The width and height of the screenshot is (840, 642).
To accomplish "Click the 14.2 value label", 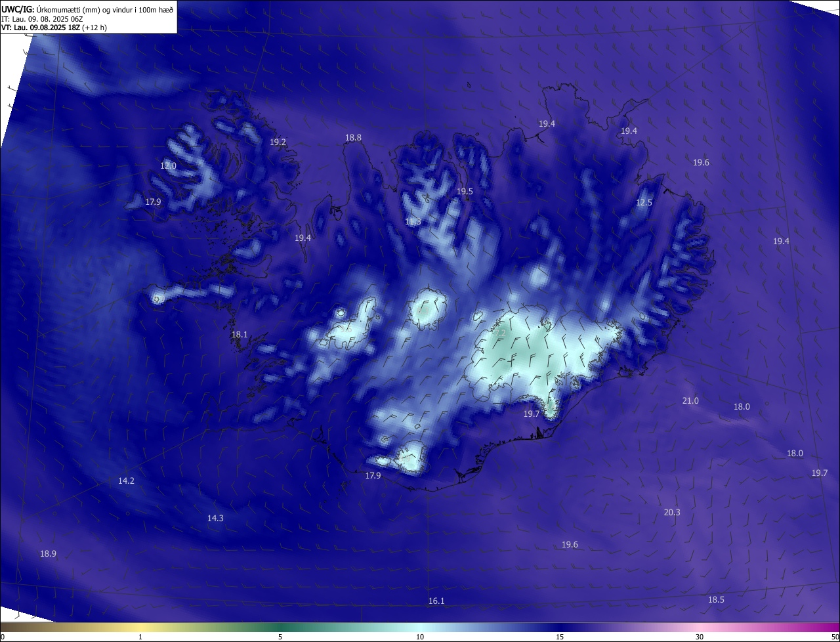I will 127,481.
